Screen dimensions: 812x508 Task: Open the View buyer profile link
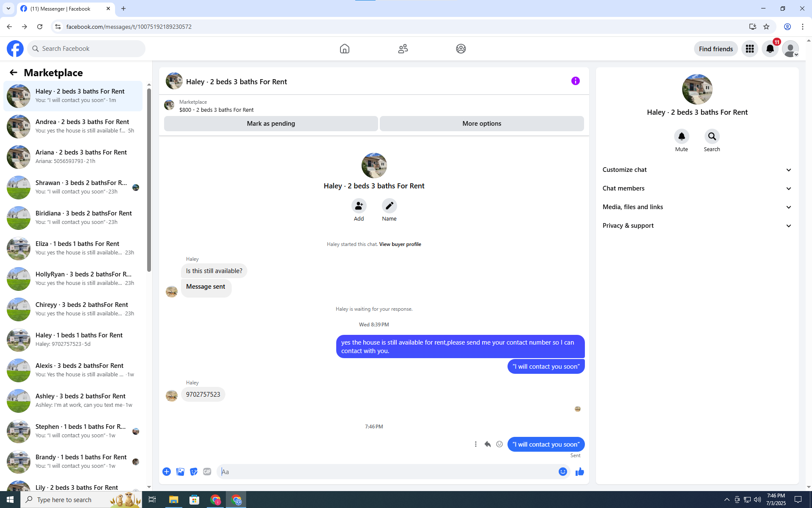(400, 244)
